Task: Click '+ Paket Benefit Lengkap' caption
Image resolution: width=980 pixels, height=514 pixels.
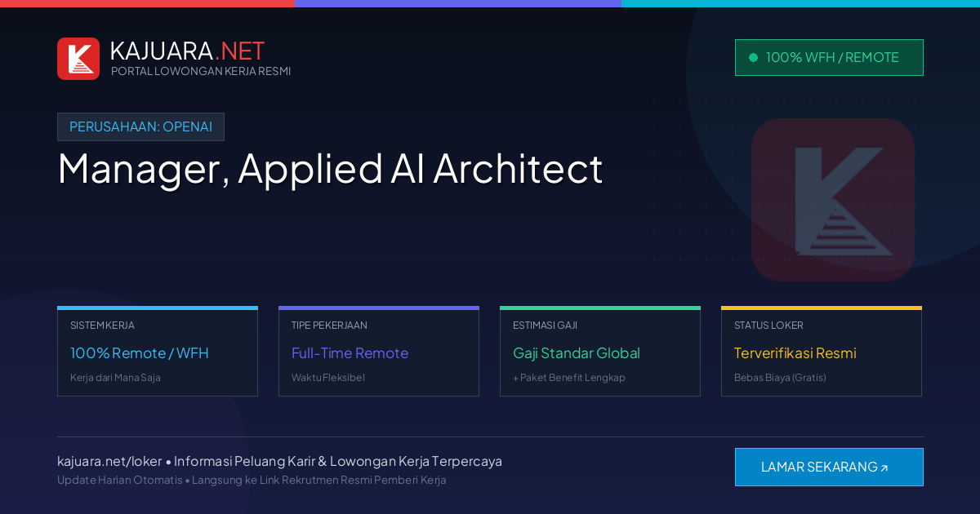Action: coord(569,378)
